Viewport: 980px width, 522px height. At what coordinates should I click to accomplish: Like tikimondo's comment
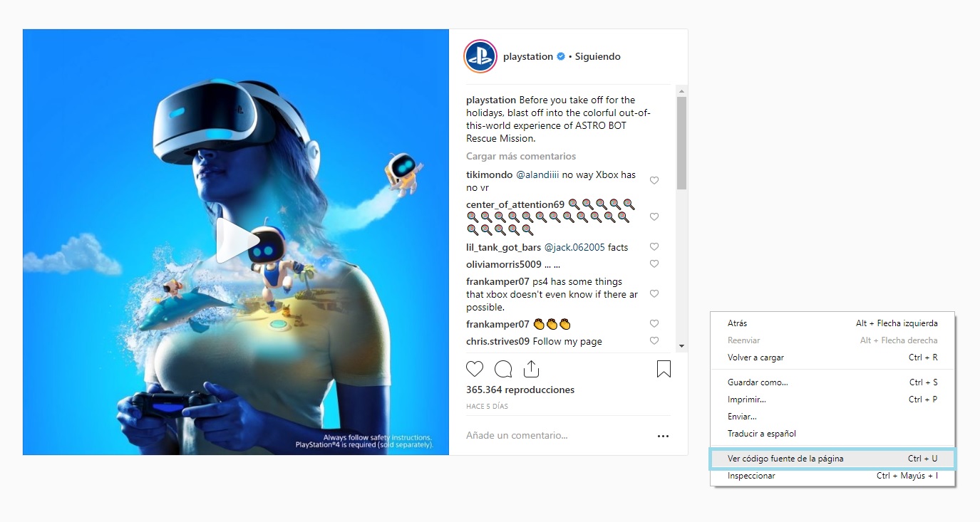coord(654,181)
